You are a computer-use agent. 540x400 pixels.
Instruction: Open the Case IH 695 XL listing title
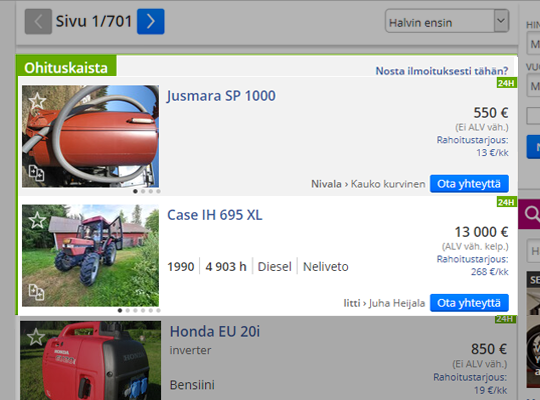point(215,215)
